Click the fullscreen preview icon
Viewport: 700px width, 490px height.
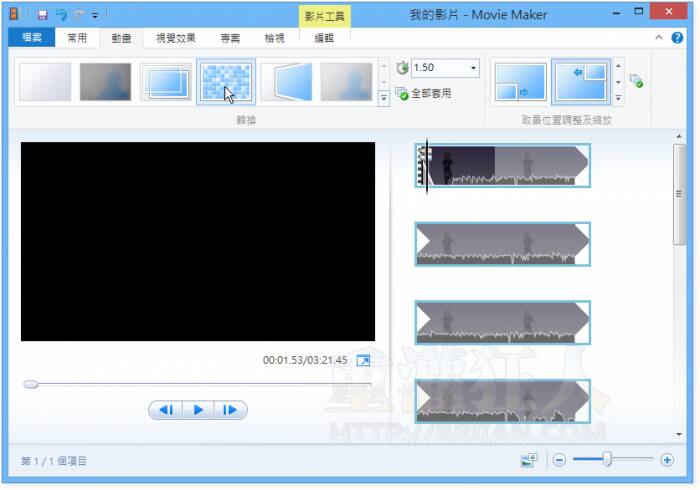[x=363, y=361]
